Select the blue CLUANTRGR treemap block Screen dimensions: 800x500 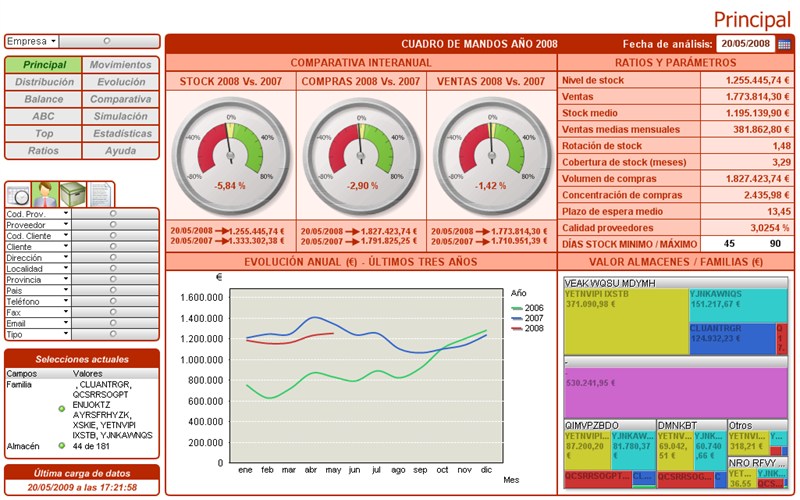(x=733, y=339)
